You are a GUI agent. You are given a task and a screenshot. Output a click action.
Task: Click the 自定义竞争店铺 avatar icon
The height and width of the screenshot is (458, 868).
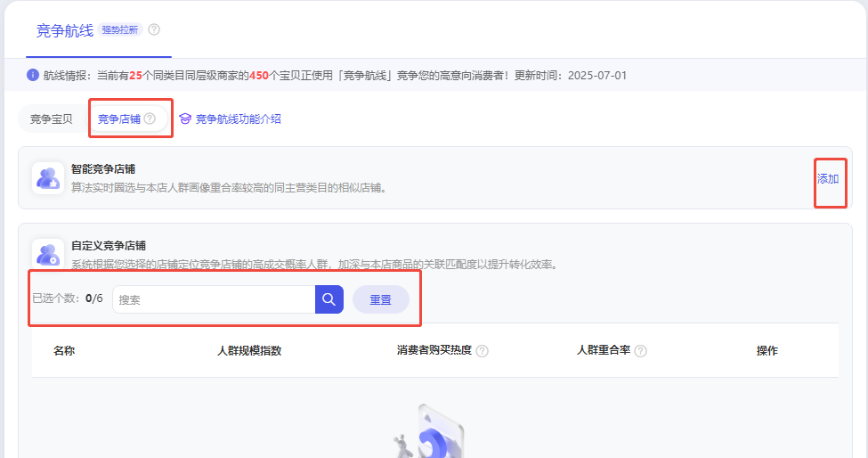(47, 253)
